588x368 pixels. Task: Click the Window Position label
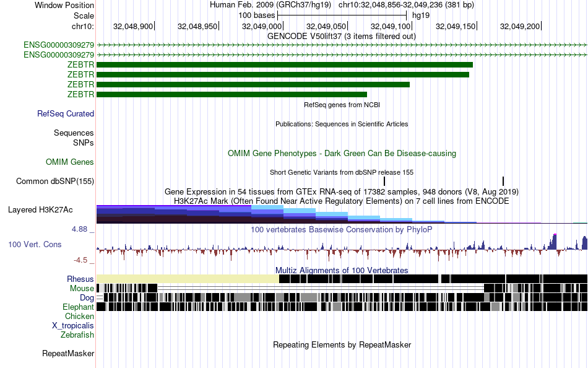tap(64, 5)
